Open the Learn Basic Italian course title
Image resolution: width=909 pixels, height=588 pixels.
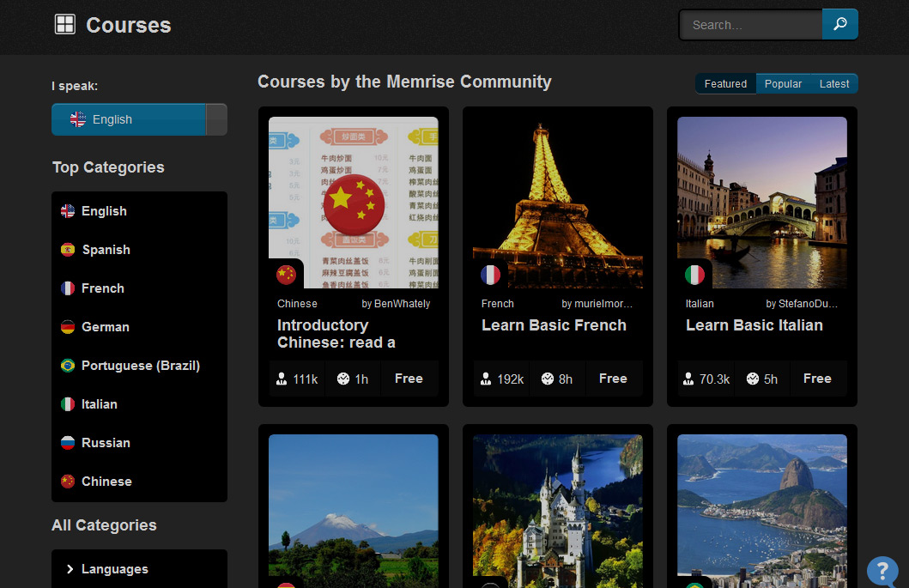(x=754, y=325)
